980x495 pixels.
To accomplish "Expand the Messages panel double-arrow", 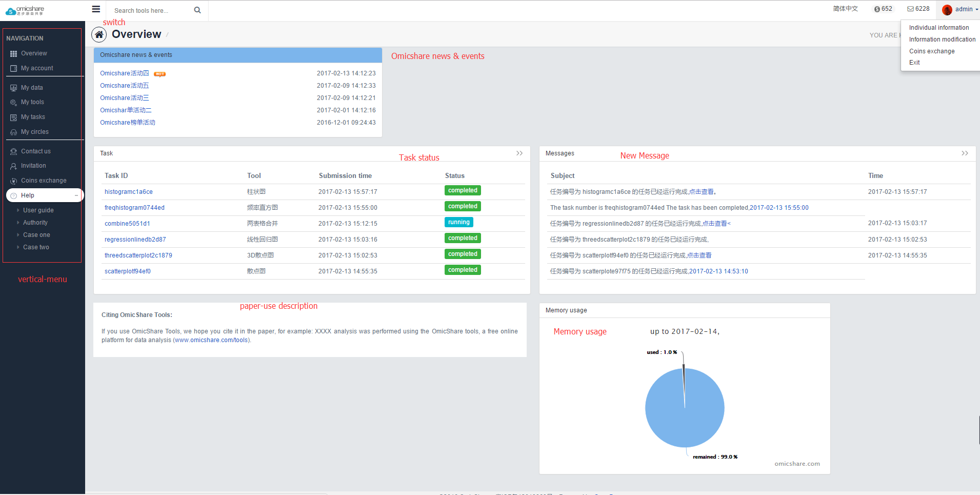I will pos(965,153).
